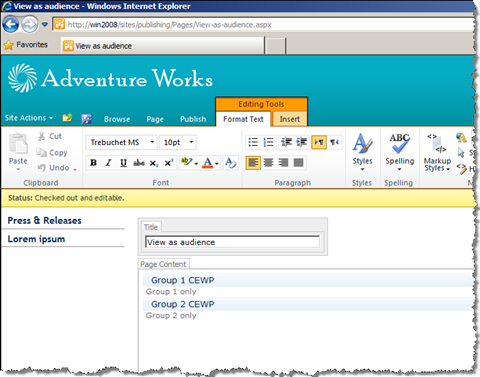The width and height of the screenshot is (480, 377).
Task: Switch to the Browse ribbon tab
Action: click(x=117, y=119)
